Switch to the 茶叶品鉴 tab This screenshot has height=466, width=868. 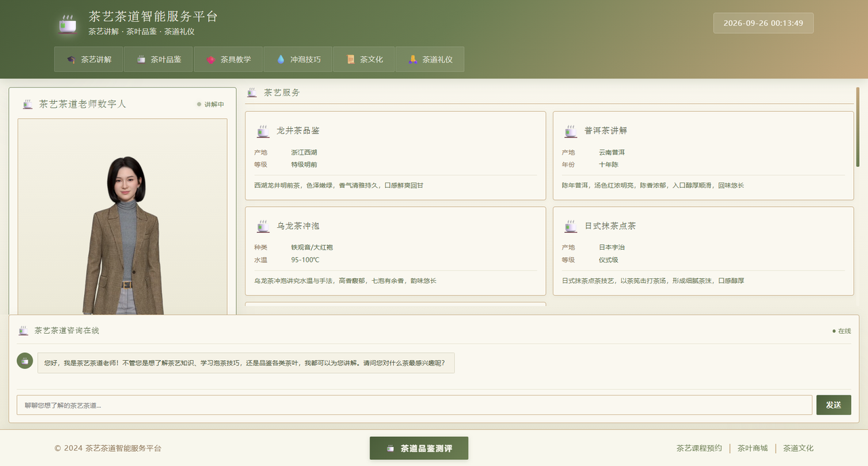158,60
